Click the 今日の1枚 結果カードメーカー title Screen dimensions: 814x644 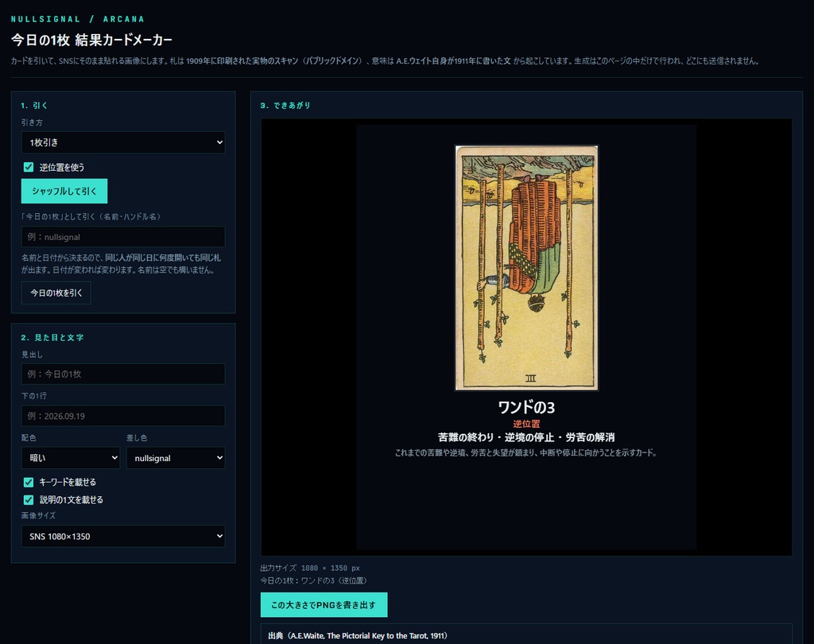tap(91, 40)
